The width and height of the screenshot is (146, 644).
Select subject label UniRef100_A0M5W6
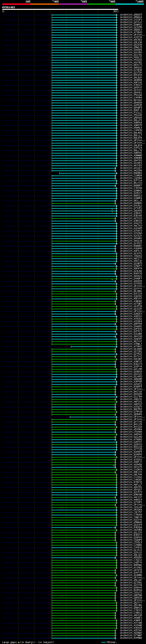131,638
